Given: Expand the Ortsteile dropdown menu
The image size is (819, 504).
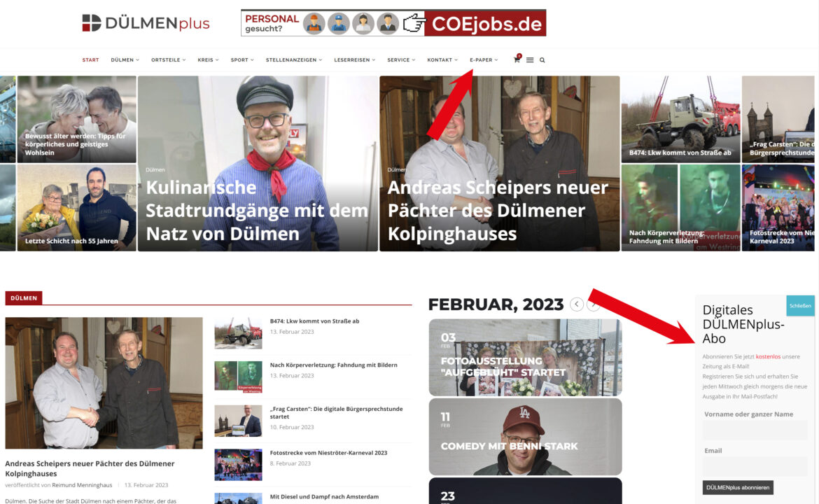Looking at the screenshot, I should 168,60.
